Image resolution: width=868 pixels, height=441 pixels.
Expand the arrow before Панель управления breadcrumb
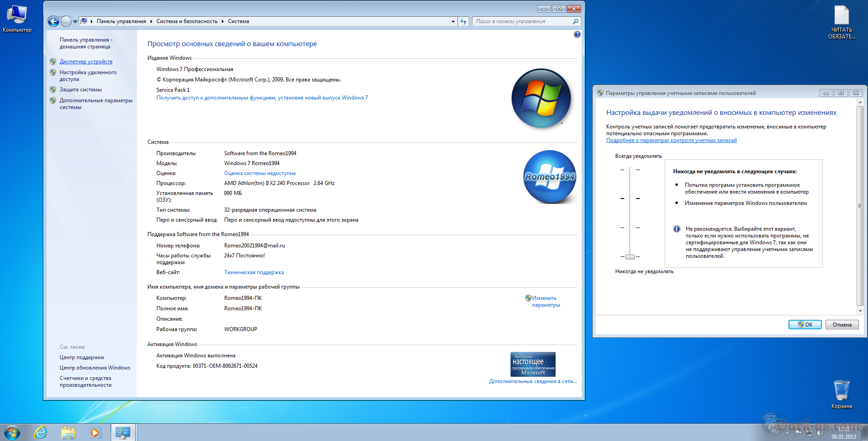(92, 21)
